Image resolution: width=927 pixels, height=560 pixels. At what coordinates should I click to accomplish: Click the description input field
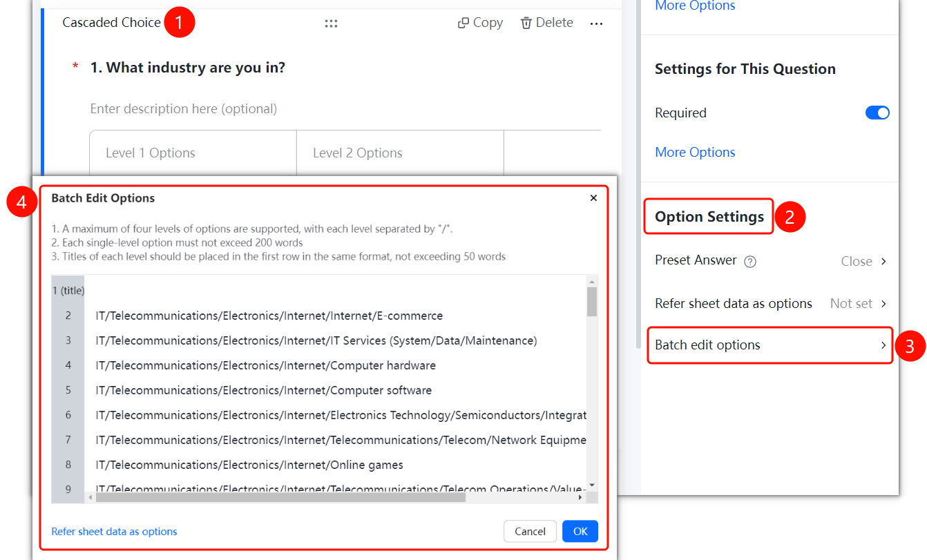tap(184, 109)
